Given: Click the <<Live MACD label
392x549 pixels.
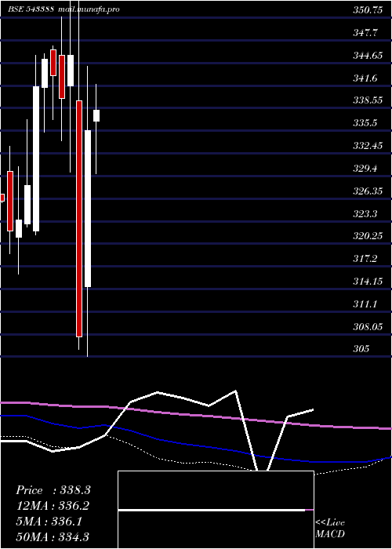Looking at the screenshot, I should click(330, 529).
